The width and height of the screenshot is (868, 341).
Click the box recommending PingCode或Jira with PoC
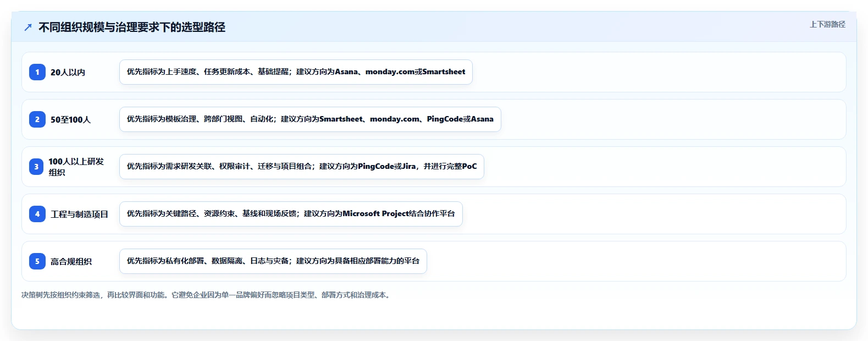click(x=302, y=167)
